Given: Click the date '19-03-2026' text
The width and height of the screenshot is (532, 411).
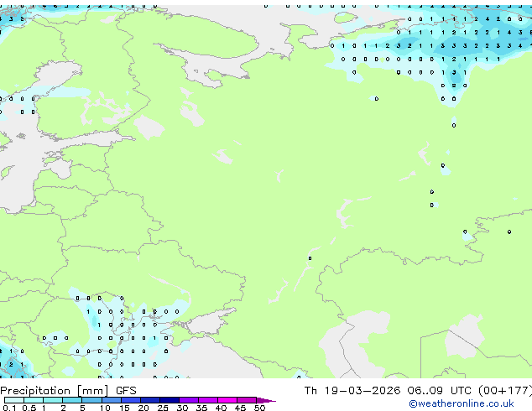Looking at the screenshot, I should click(362, 391).
